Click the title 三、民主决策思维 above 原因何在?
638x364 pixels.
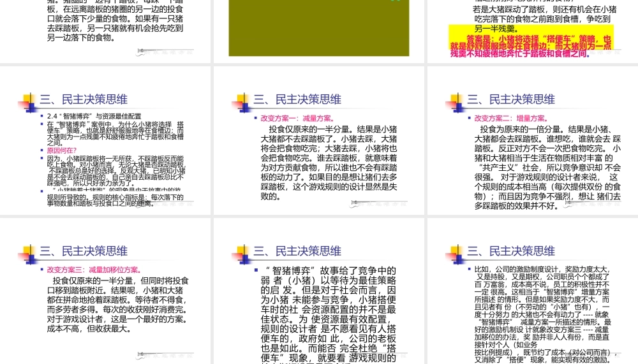pyautogui.click(x=84, y=99)
